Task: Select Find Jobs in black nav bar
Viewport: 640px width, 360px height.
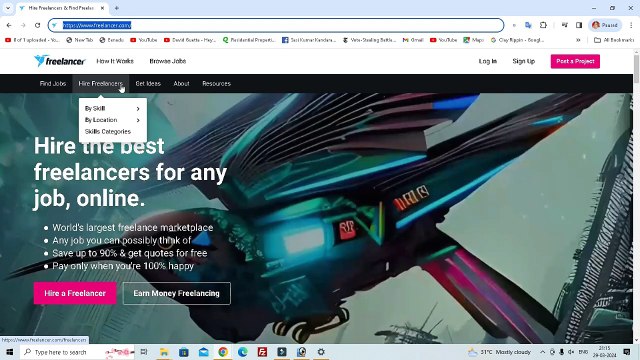Action: tap(53, 84)
